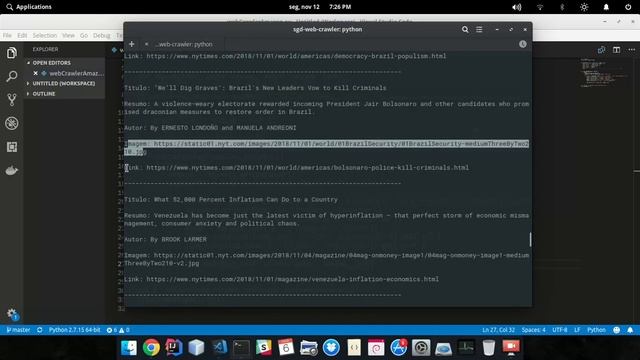Open the Go menu in VS Code
The width and height of the screenshot is (640, 360).
tap(84, 36)
